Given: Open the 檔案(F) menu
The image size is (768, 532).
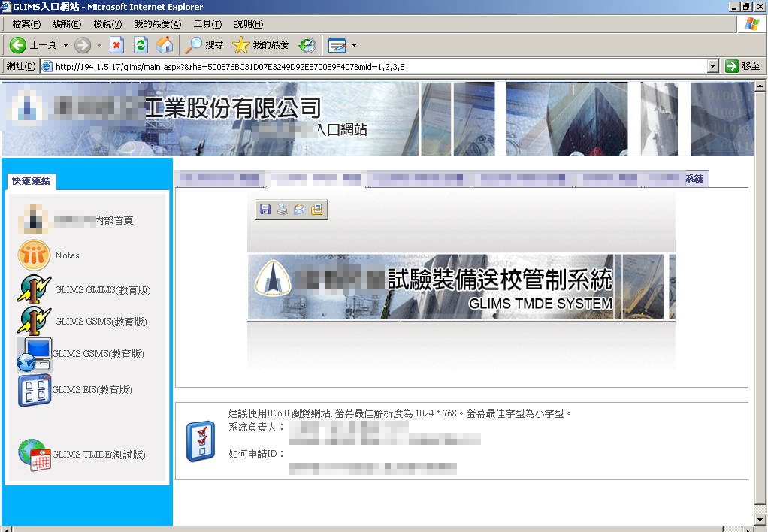Looking at the screenshot, I should [x=26, y=24].
